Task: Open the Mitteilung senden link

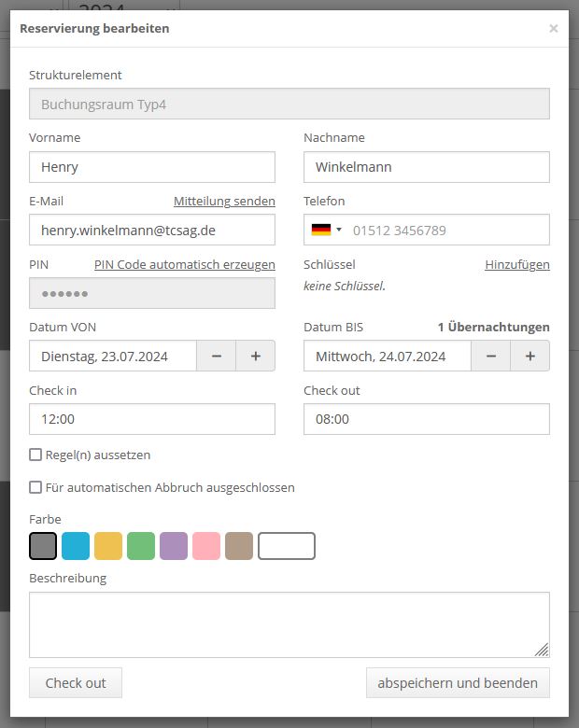Action: tap(224, 202)
